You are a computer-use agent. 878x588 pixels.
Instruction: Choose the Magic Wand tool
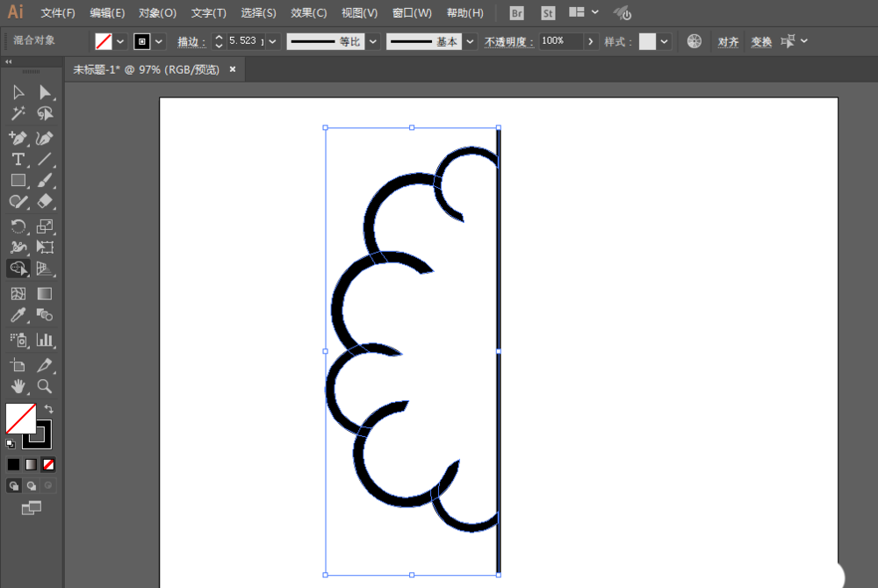click(18, 114)
